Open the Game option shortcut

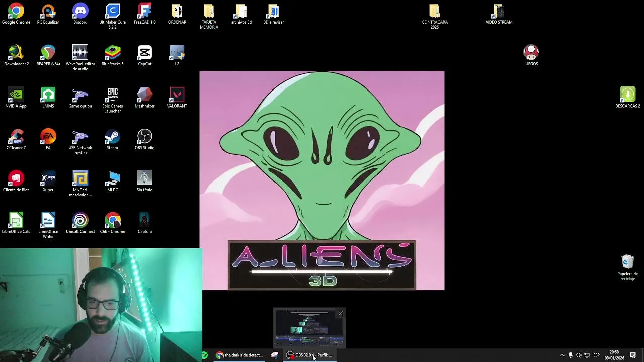[x=80, y=98]
